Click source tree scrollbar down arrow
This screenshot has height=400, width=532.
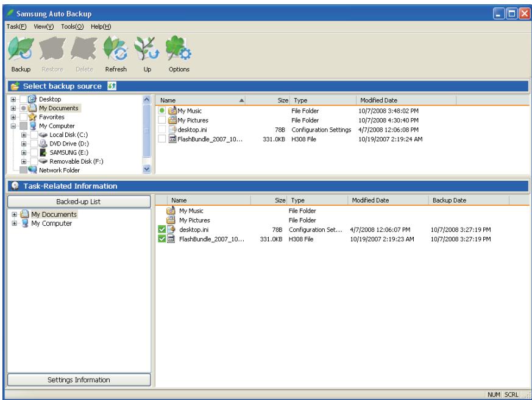point(147,169)
